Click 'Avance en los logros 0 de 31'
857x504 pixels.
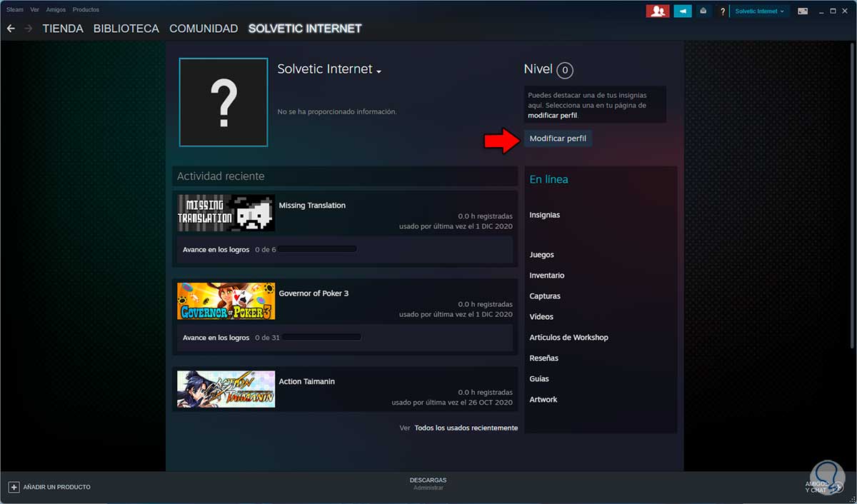(231, 338)
